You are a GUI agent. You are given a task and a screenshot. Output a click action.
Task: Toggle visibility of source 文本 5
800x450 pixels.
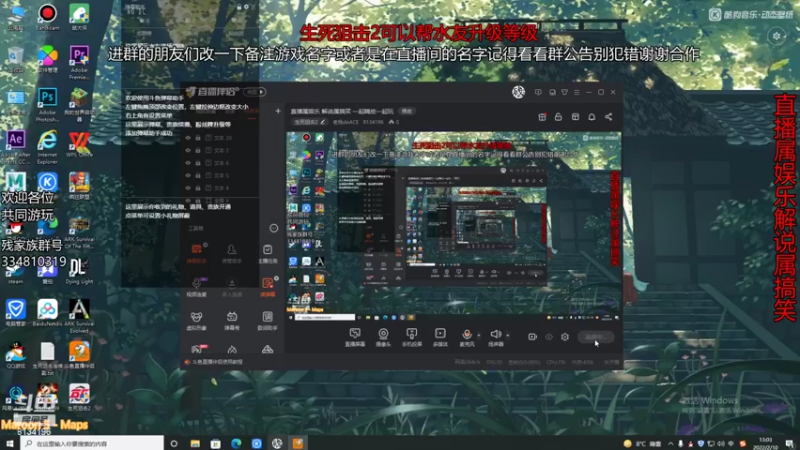188,176
